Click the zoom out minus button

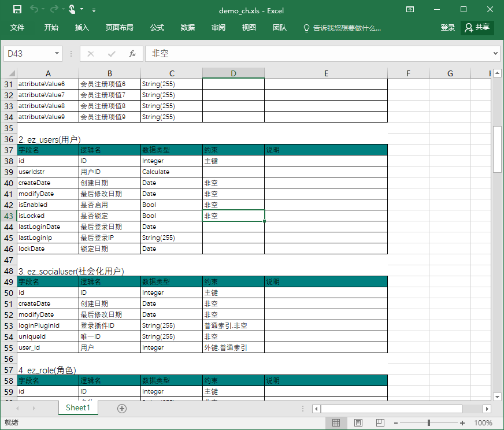point(396,423)
